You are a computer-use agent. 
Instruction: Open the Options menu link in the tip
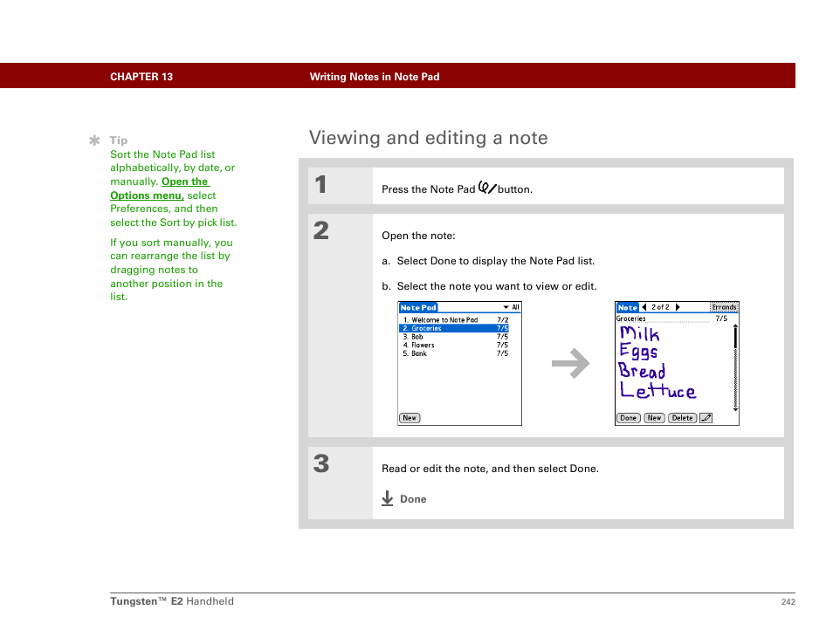pyautogui.click(x=160, y=188)
